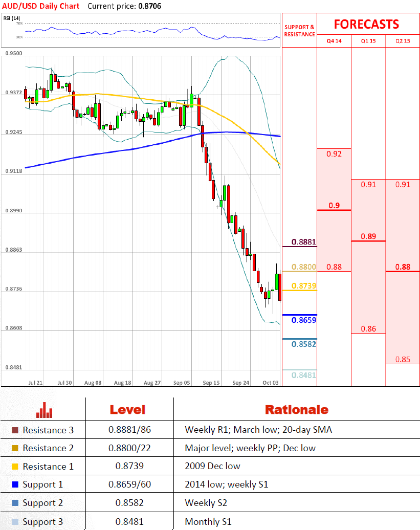Click the 0.8481 level cell in table

point(129,522)
